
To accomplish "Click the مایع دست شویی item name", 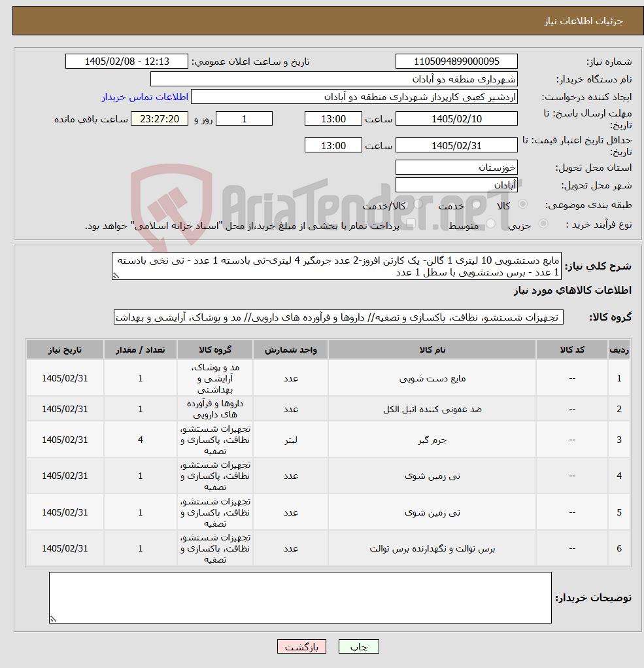I will (x=432, y=378).
